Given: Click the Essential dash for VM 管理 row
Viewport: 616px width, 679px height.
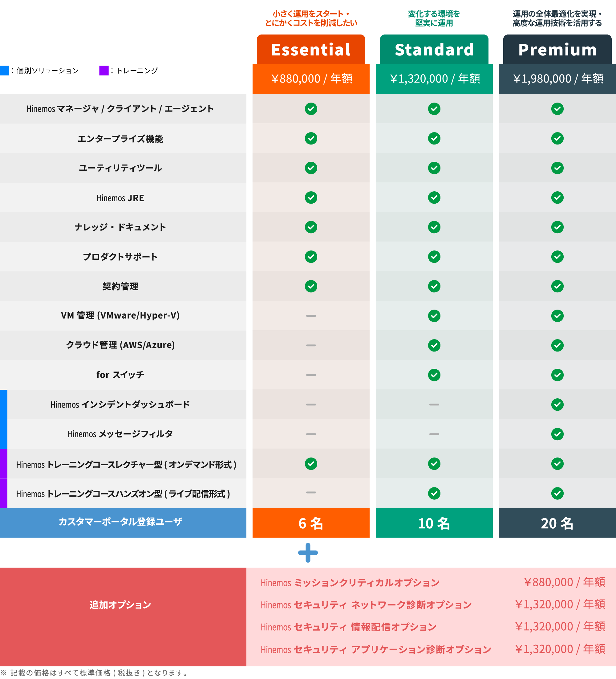Looking at the screenshot, I should [311, 316].
